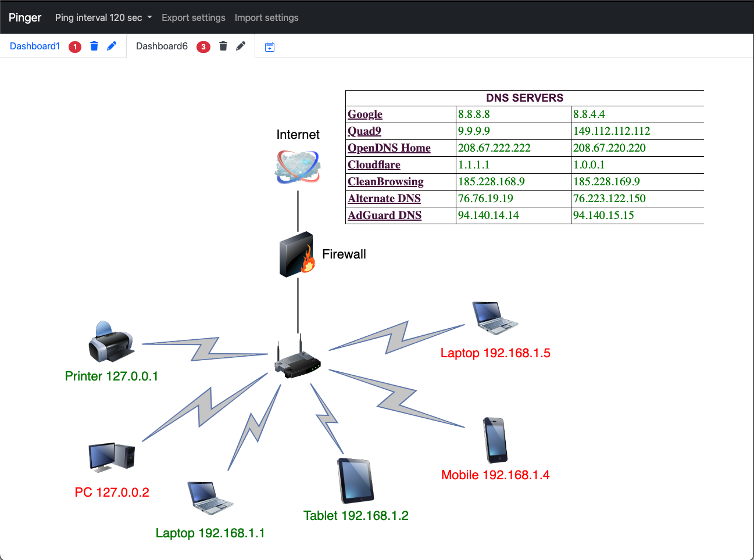
Task: Click the Mobile phone icon
Action: coord(495,440)
